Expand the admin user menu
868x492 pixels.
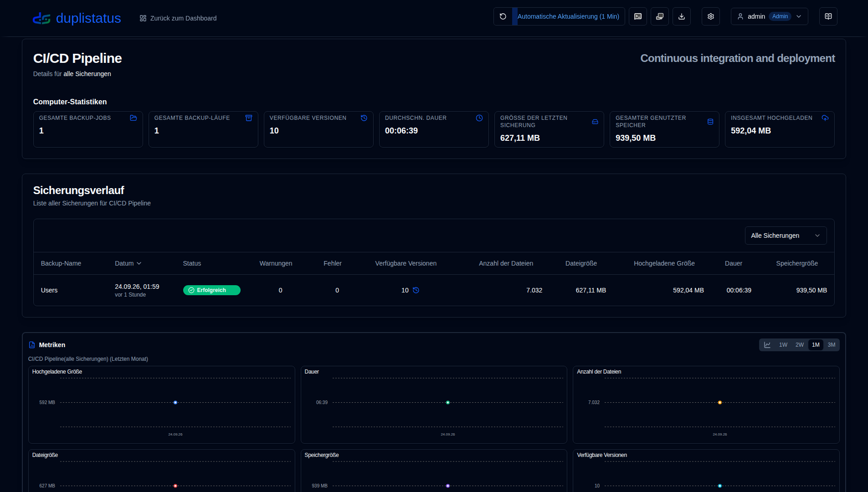(769, 16)
